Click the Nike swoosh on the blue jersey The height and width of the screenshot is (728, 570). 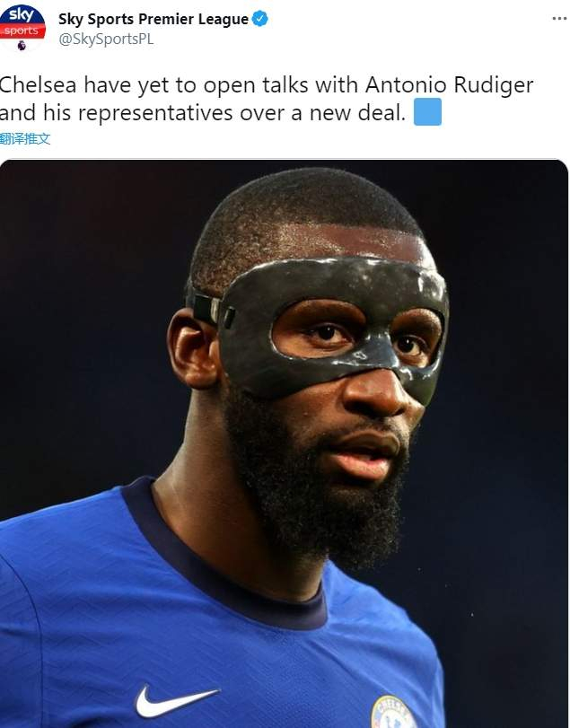pyautogui.click(x=176, y=701)
